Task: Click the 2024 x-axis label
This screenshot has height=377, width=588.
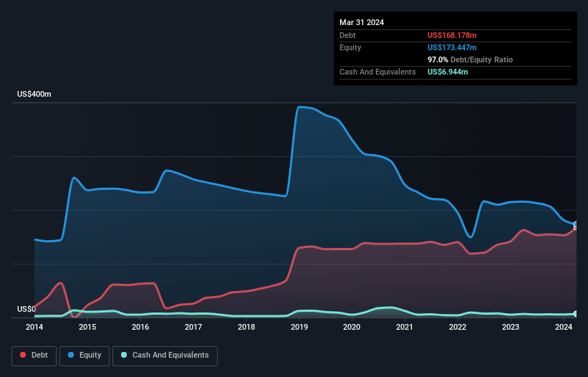Action: point(564,327)
